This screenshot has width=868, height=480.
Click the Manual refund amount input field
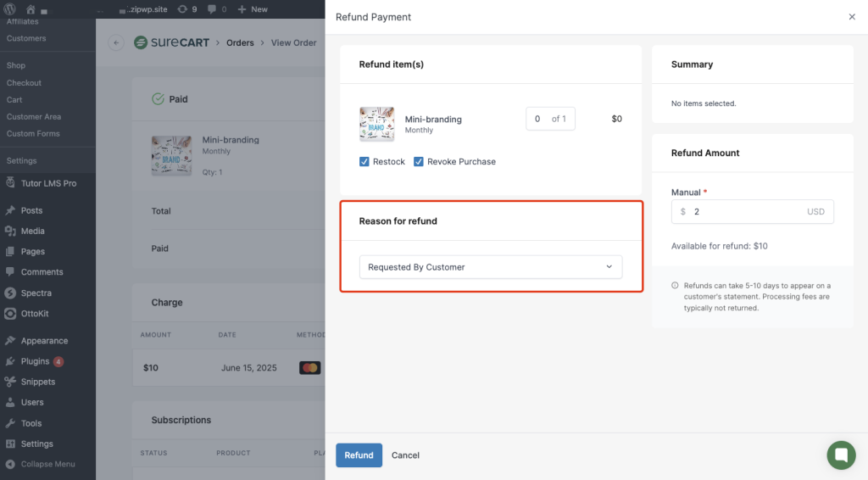coord(746,212)
